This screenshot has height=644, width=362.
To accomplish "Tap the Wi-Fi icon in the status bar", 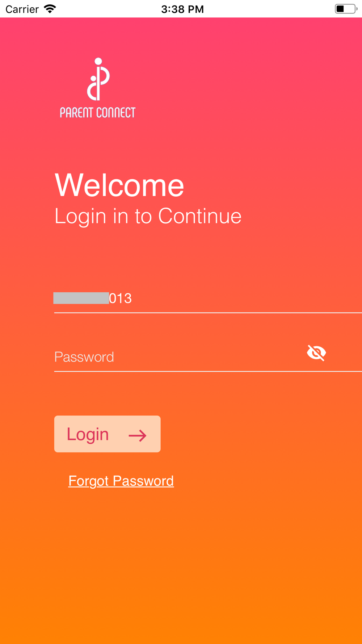I will (x=50, y=9).
